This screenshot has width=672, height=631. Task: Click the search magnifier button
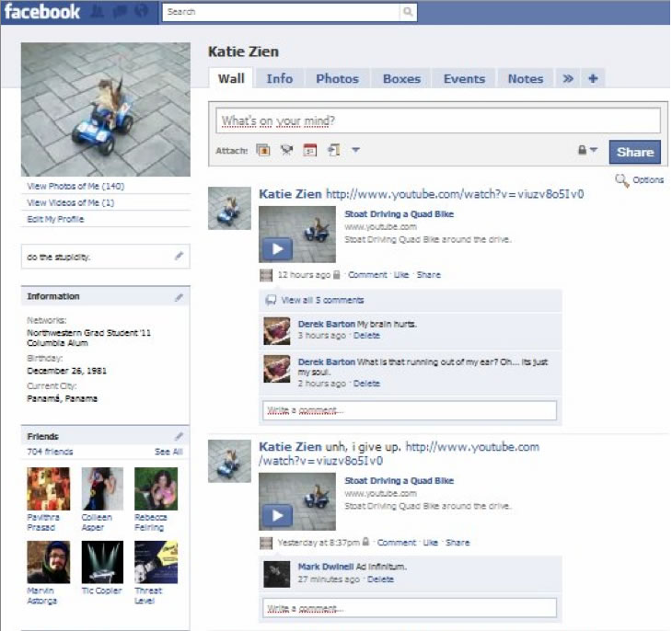pos(408,12)
